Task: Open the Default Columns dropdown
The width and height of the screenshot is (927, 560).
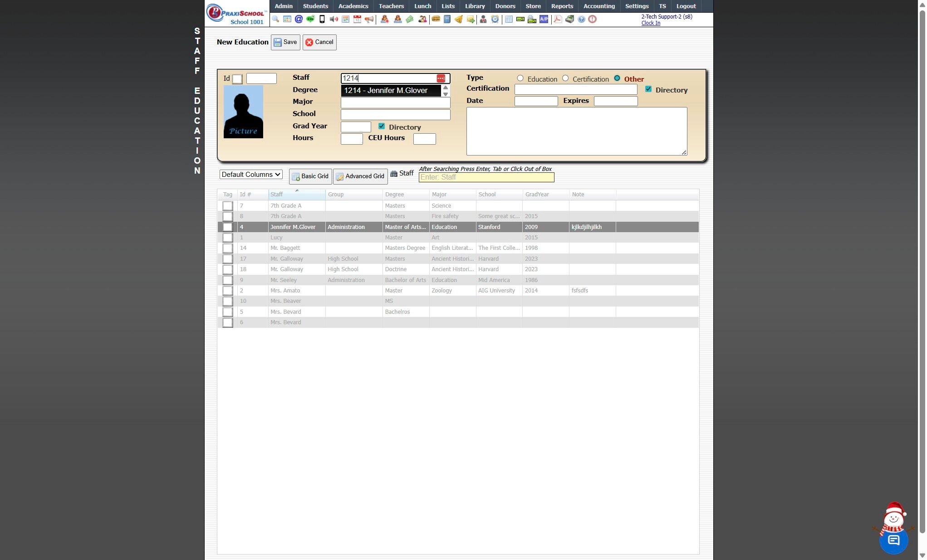Action: click(x=251, y=175)
